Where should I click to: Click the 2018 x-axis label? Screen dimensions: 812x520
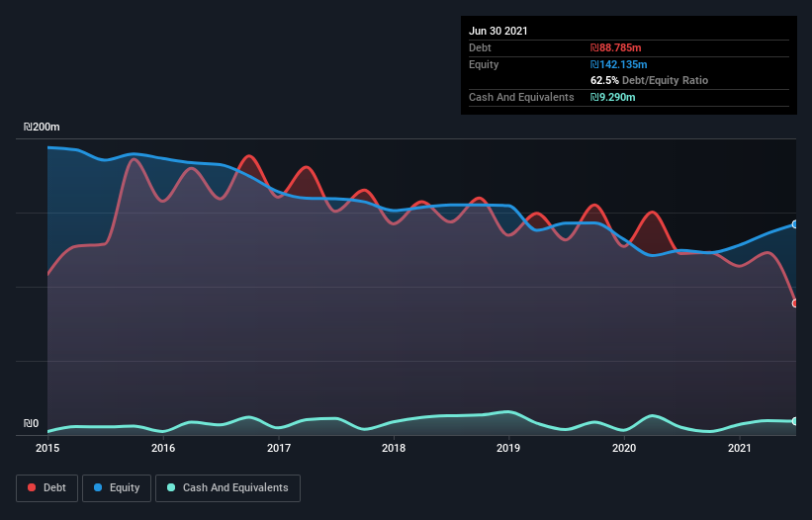394,448
